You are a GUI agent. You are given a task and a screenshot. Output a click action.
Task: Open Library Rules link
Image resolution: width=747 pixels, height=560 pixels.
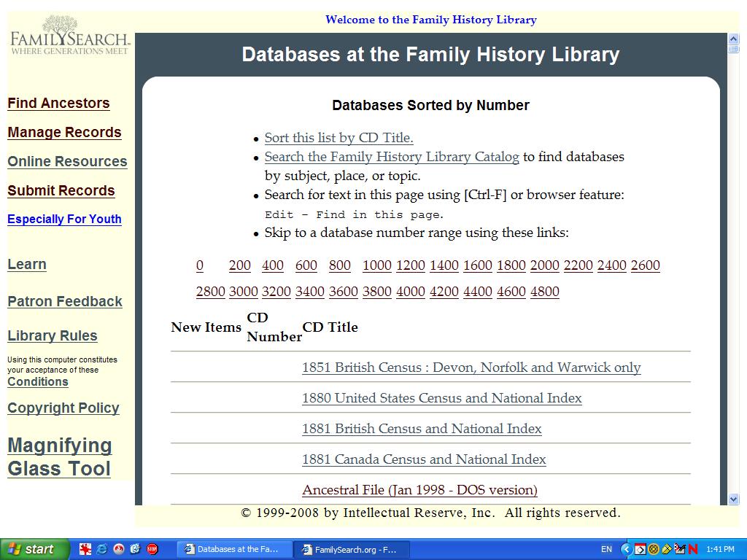click(53, 335)
